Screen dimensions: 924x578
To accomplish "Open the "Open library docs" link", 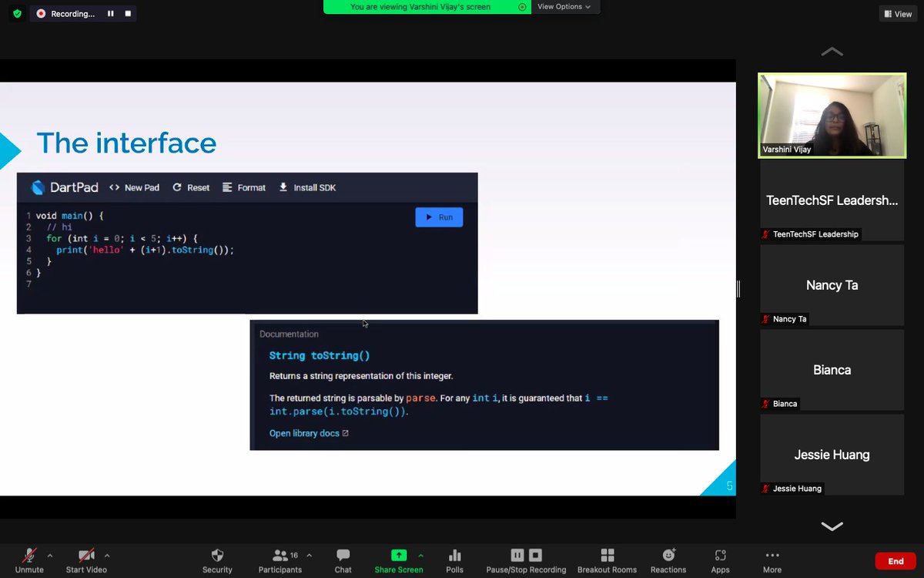I will (x=309, y=433).
